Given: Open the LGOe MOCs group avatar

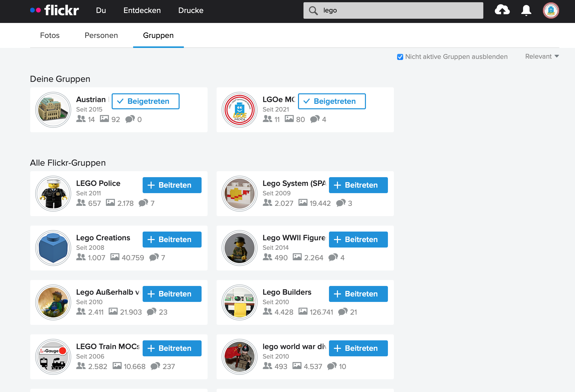Looking at the screenshot, I should [240, 110].
